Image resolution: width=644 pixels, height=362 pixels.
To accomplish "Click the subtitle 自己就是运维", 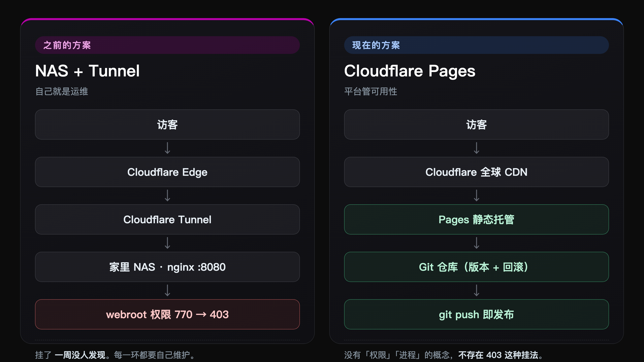I will [62, 92].
